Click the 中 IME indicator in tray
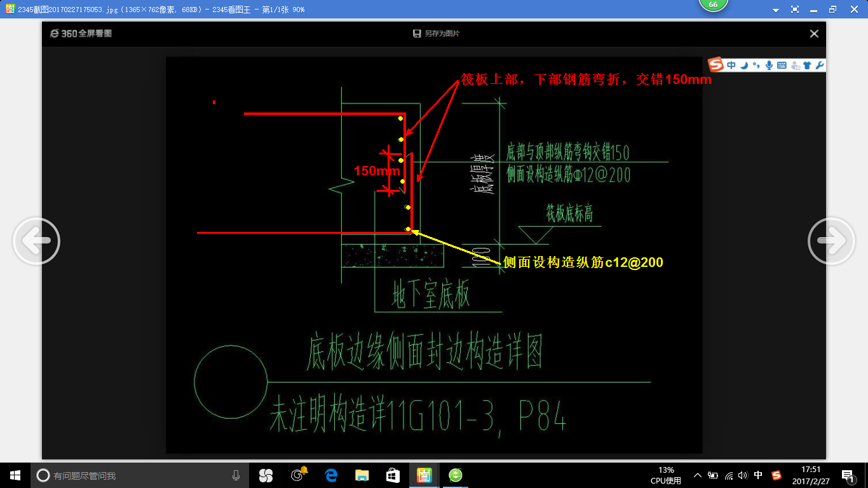This screenshot has height=488, width=868. coord(759,475)
